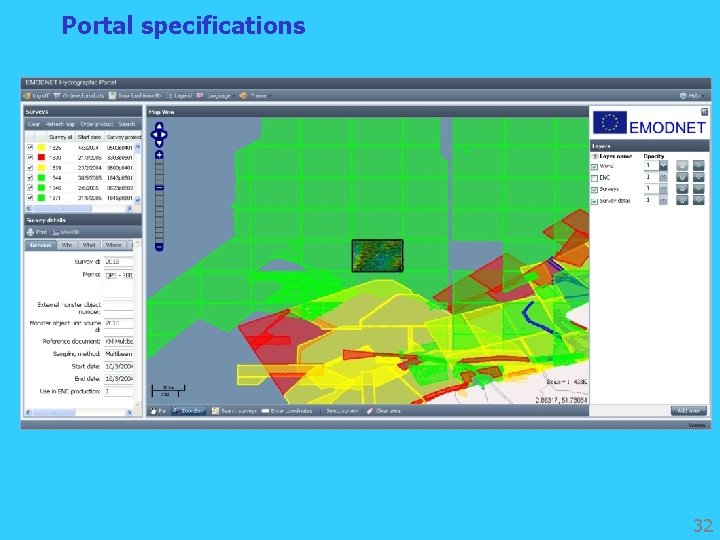Click Search in the Surveys panel

pos(127,124)
